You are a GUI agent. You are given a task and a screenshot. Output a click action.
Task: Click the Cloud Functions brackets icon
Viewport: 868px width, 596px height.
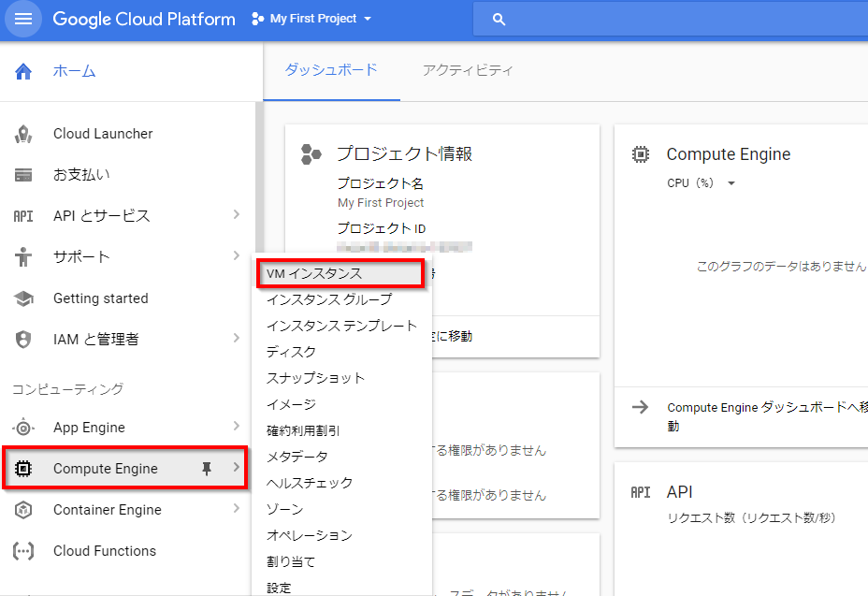[x=23, y=551]
